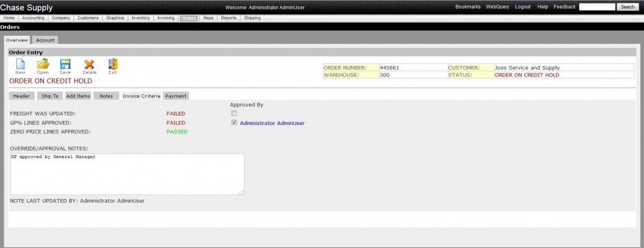
Task: Open the Shipping menu
Action: (x=252, y=18)
